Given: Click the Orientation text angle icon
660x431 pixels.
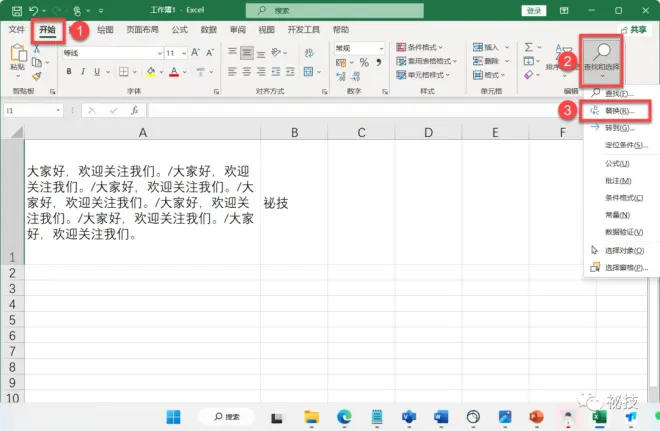Looking at the screenshot, I should coord(276,52).
